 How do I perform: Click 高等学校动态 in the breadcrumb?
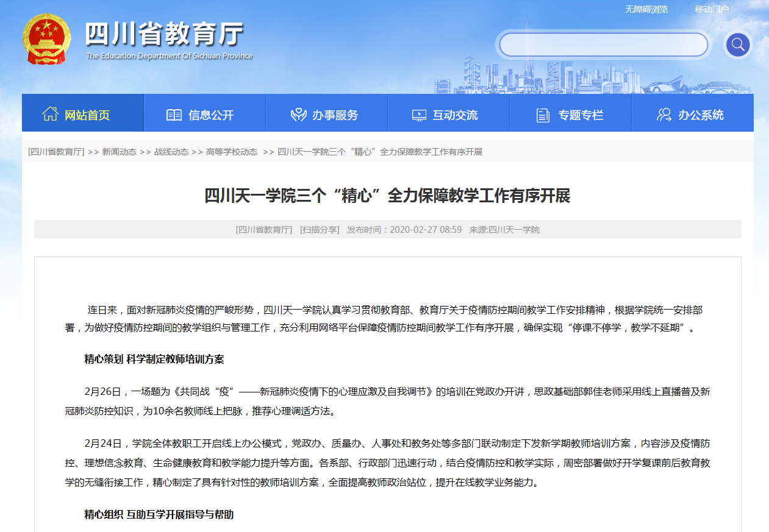(231, 152)
